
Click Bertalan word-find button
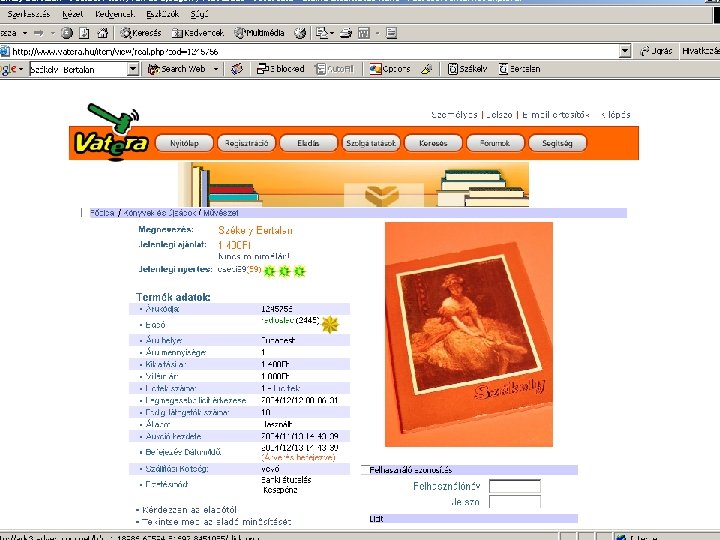pos(519,69)
